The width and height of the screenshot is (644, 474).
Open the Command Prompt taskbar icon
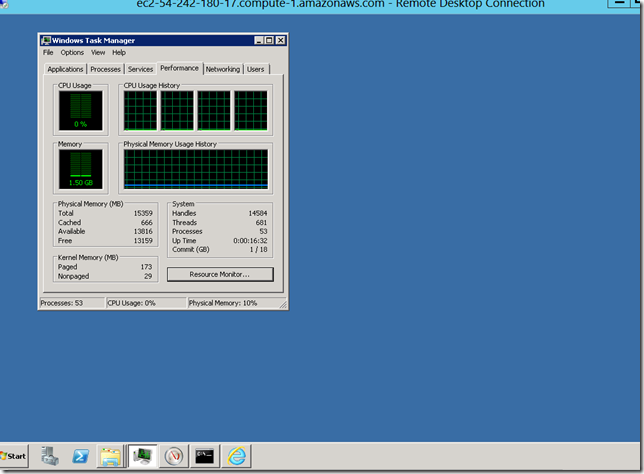point(204,457)
